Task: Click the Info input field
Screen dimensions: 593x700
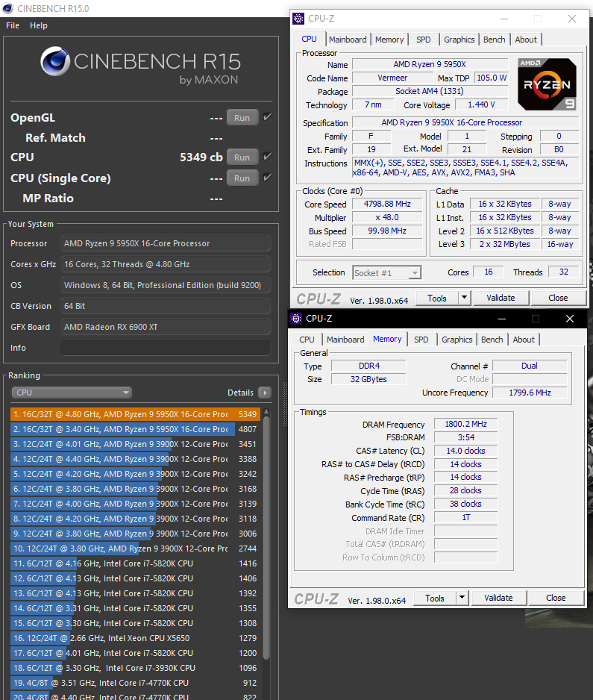Action: point(165,348)
